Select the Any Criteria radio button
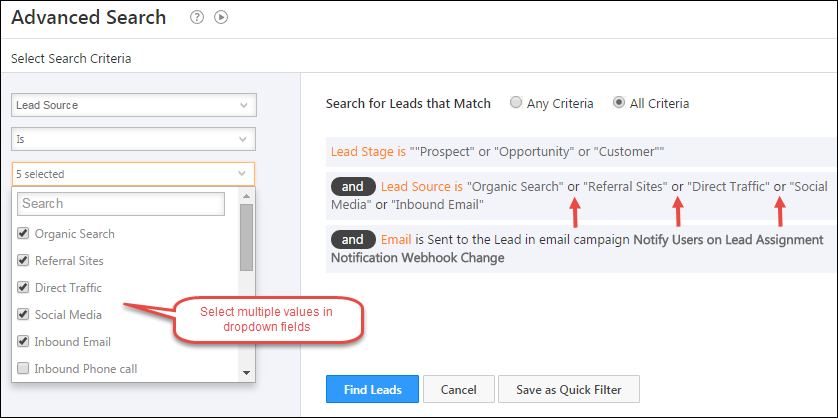This screenshot has height=418, width=838. (516, 103)
